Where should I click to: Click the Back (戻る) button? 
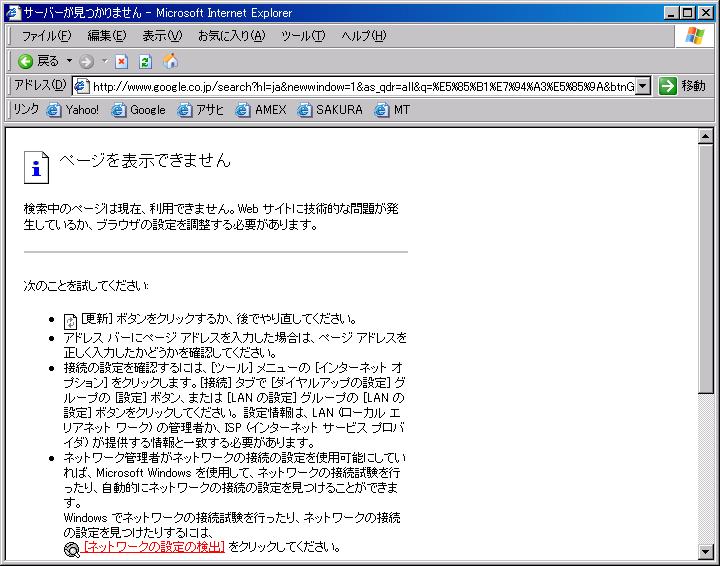point(38,61)
